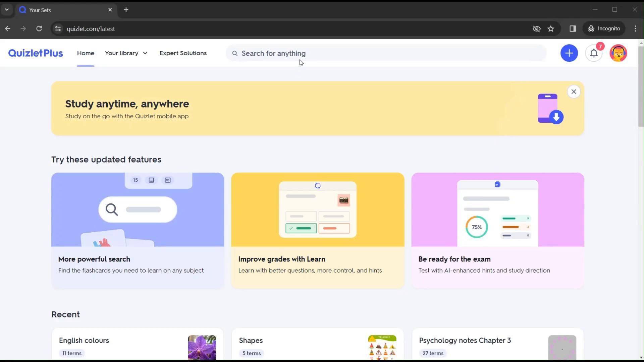
Task: View site information icon in address bar
Action: (58, 29)
